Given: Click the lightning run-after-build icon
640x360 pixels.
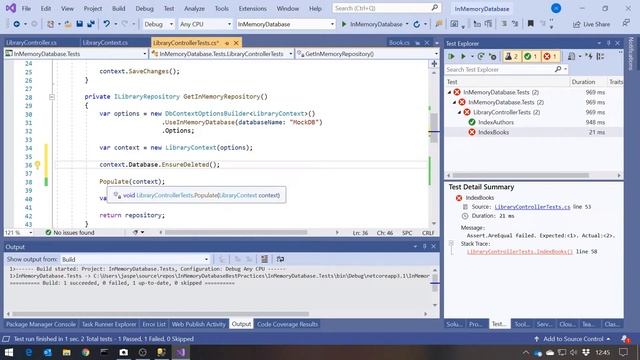Looking at the screenshot, I should coord(589,56).
